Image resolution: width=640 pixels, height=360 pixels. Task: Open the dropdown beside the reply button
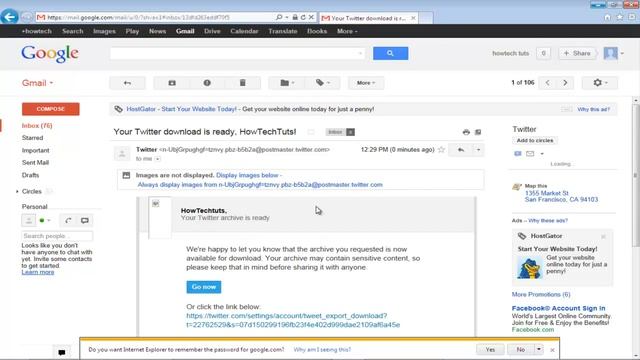478,150
